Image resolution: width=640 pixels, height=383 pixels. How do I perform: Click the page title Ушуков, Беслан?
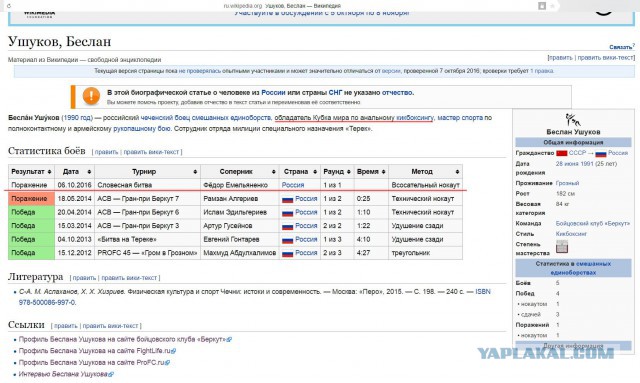60,42
